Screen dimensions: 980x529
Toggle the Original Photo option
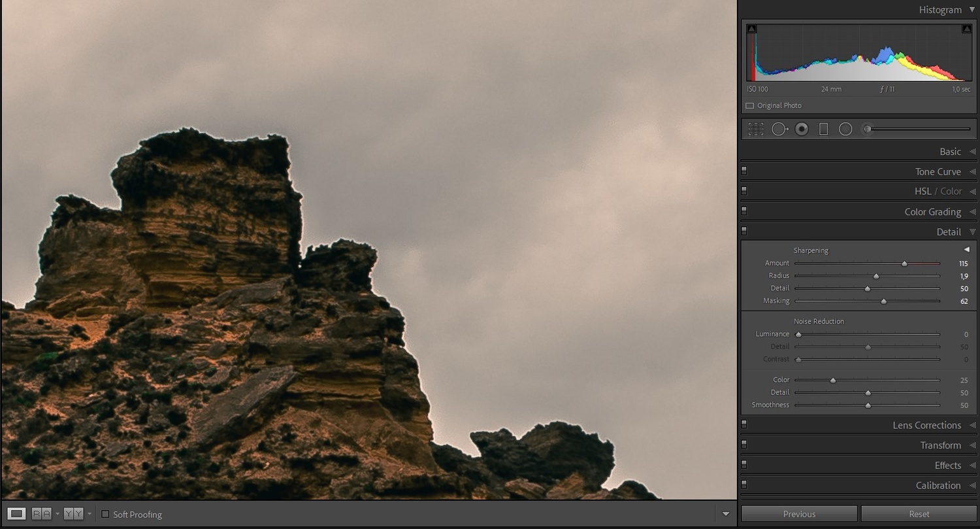pos(750,105)
